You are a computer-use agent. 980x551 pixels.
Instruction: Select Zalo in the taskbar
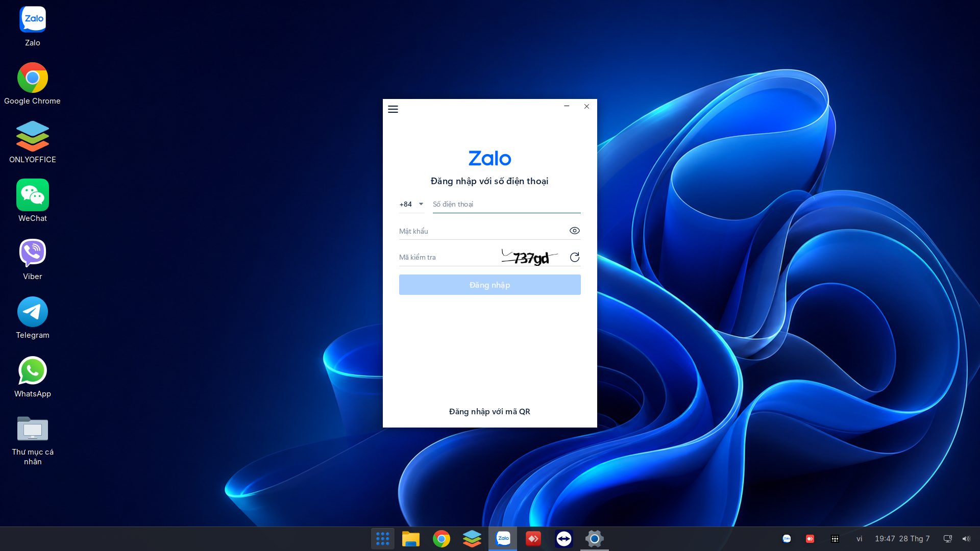(x=503, y=539)
